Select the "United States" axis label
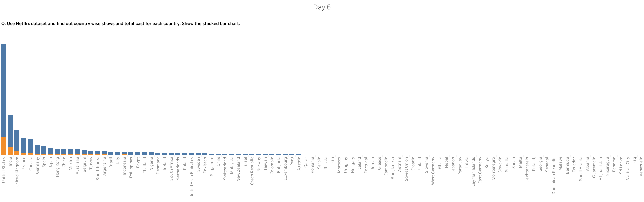 [x=4, y=170]
